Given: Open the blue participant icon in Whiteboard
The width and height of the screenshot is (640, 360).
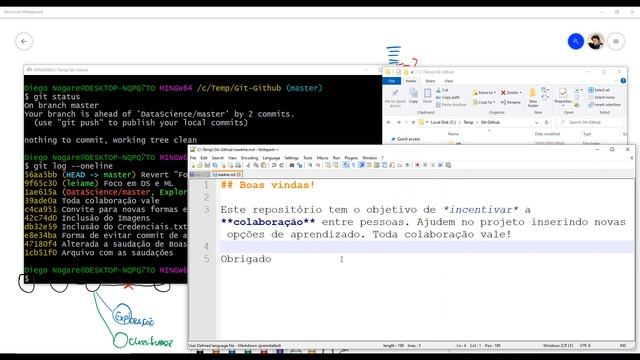Looking at the screenshot, I should point(576,41).
